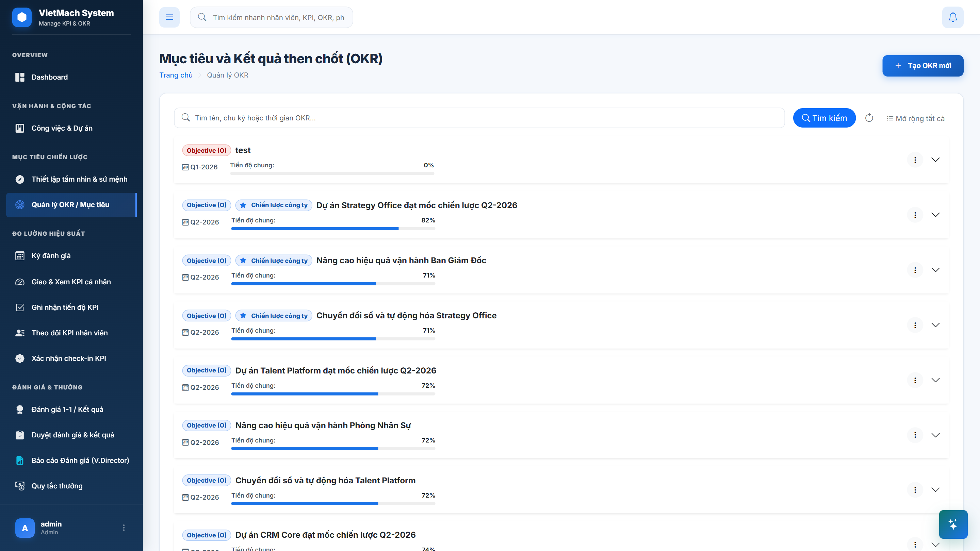The height and width of the screenshot is (551, 980).
Task: Expand Nâng cao hiệu quả vận hành Ban Giám Đốc
Action: [935, 270]
